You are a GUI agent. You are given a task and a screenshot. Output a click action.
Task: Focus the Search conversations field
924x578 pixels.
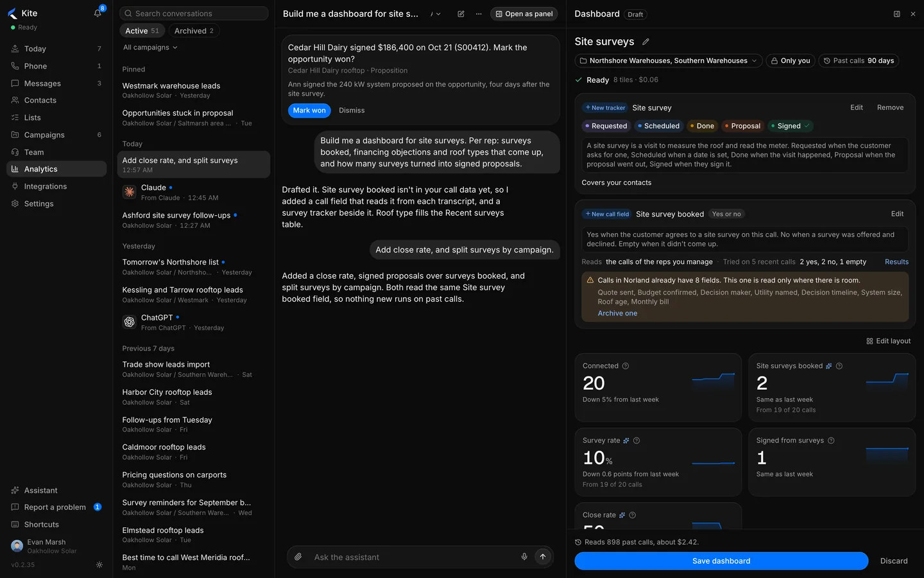(x=194, y=13)
